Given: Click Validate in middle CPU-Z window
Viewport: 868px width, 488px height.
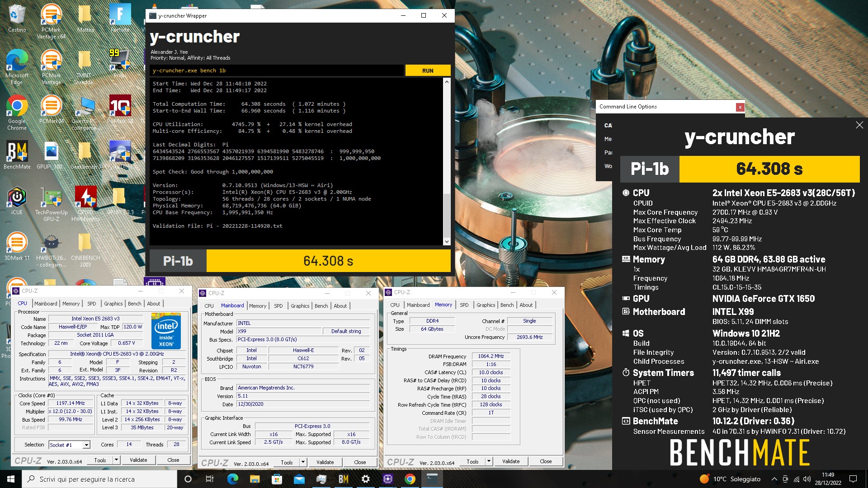Looking at the screenshot, I should 325,462.
